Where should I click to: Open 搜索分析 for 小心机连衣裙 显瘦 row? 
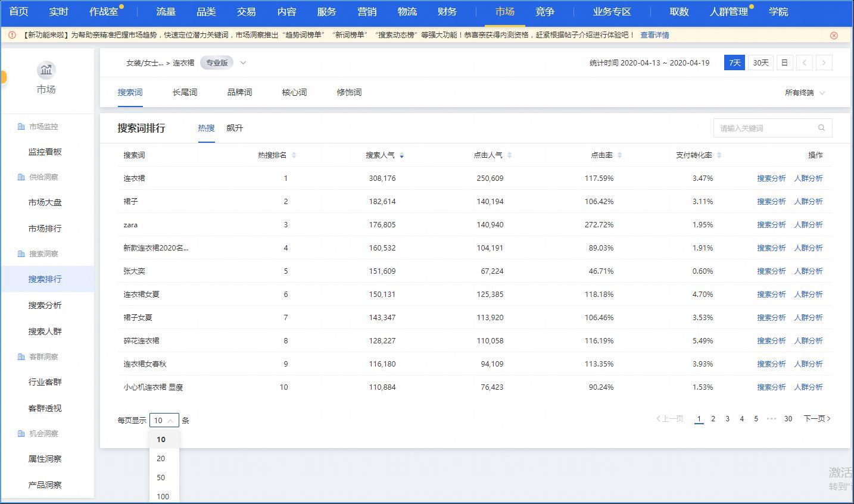pyautogui.click(x=771, y=387)
